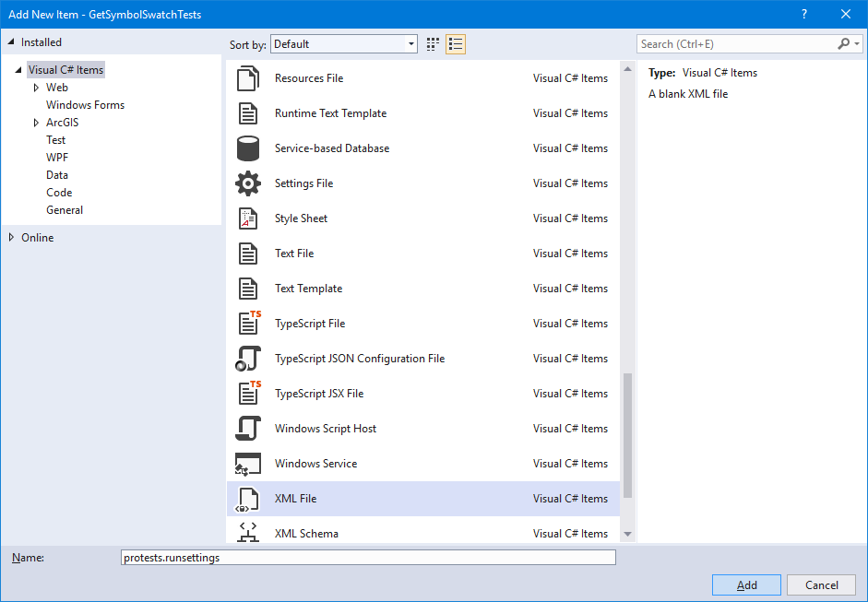The image size is (868, 602).
Task: Select the Style Sheet template icon
Action: (247, 218)
